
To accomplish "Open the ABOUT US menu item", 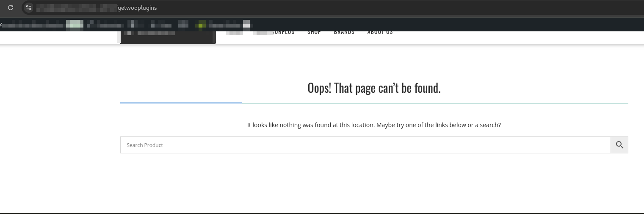I will 380,32.
